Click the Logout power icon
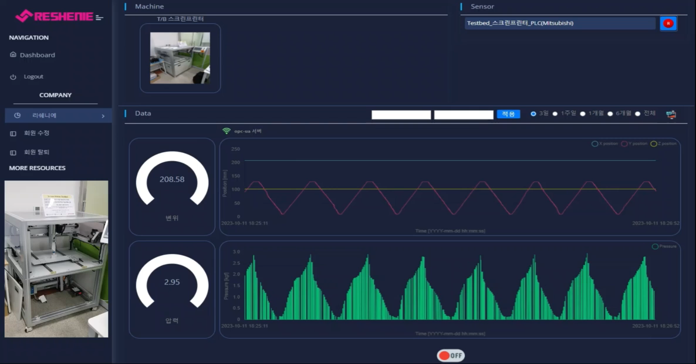Image resolution: width=696 pixels, height=364 pixels. [x=13, y=77]
